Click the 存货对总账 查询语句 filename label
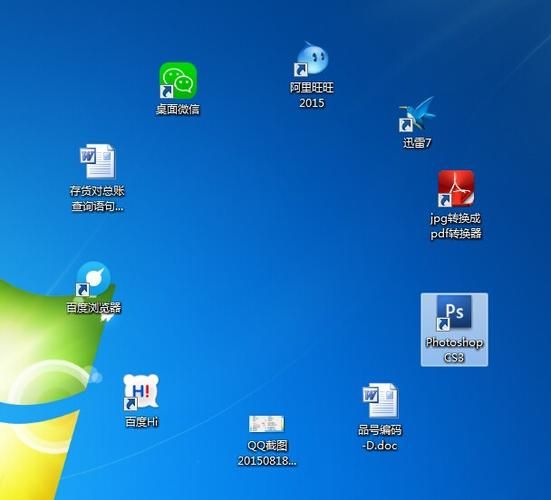 pyautogui.click(x=97, y=199)
